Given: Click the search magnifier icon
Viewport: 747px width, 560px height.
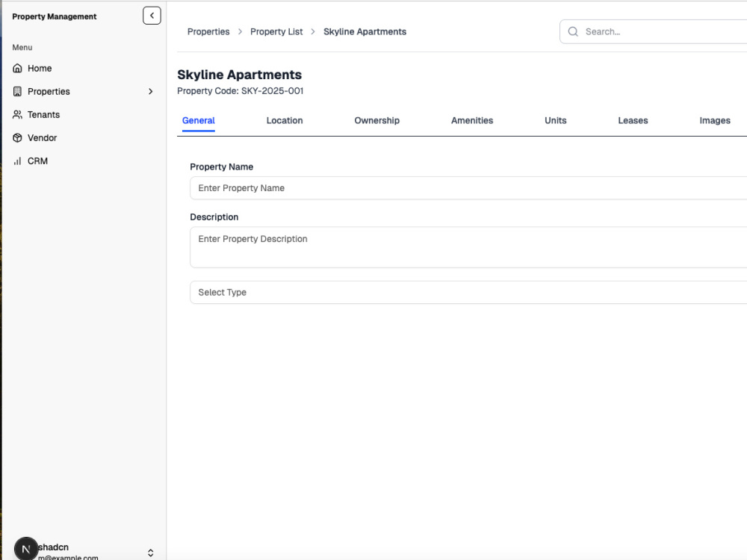Looking at the screenshot, I should tap(573, 31).
